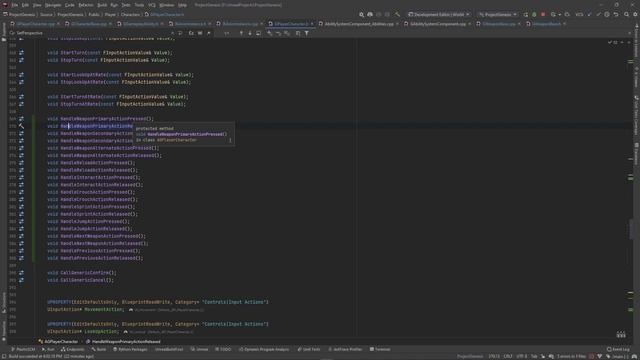The image size is (640, 360).
Task: Click Search Everywhere magnifier in left toolbar group
Action: pos(361,14)
